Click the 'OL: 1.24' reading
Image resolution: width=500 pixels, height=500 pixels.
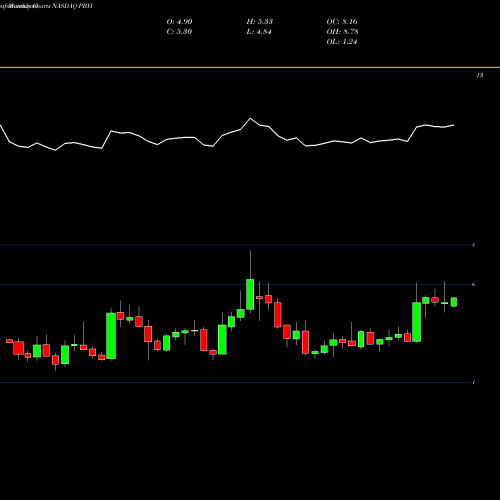[x=342, y=42]
